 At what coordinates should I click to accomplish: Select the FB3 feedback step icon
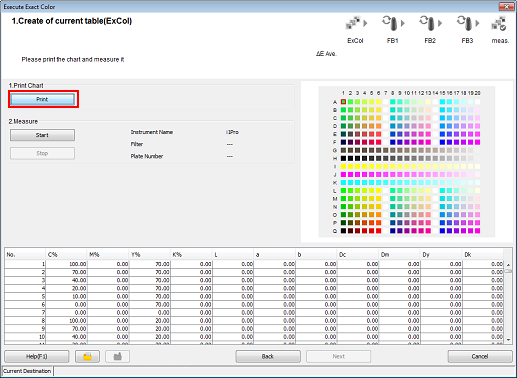[465, 23]
